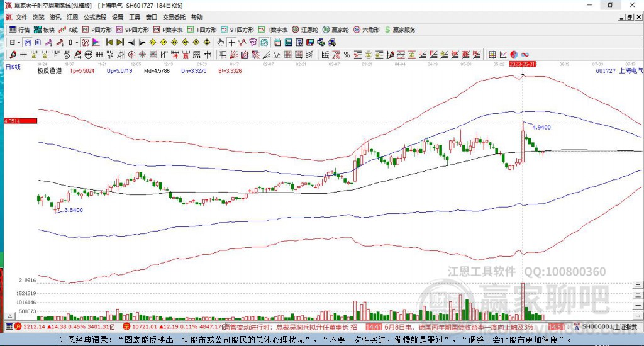Click the Tp=5.5024 value
The width and height of the screenshot is (644, 346).
pos(82,70)
